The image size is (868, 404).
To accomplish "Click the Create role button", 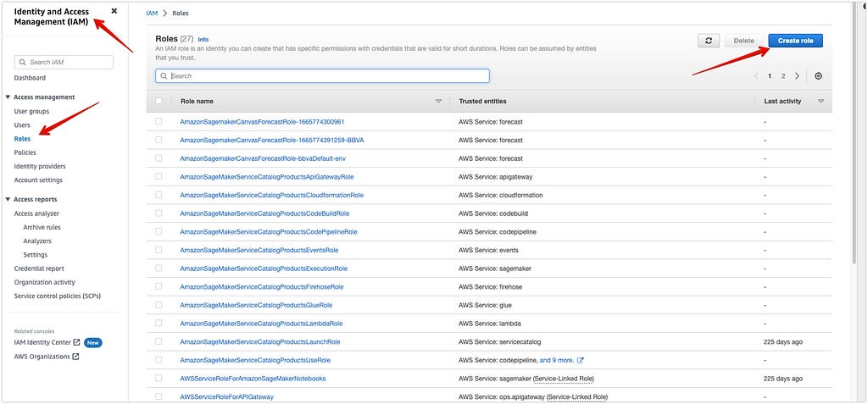I will (x=795, y=41).
